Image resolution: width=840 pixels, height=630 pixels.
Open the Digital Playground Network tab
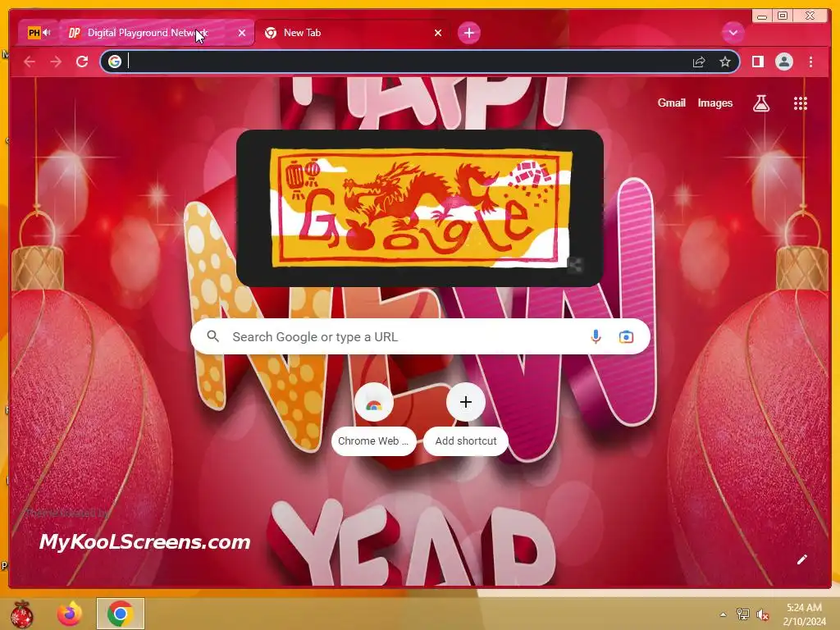coord(157,33)
